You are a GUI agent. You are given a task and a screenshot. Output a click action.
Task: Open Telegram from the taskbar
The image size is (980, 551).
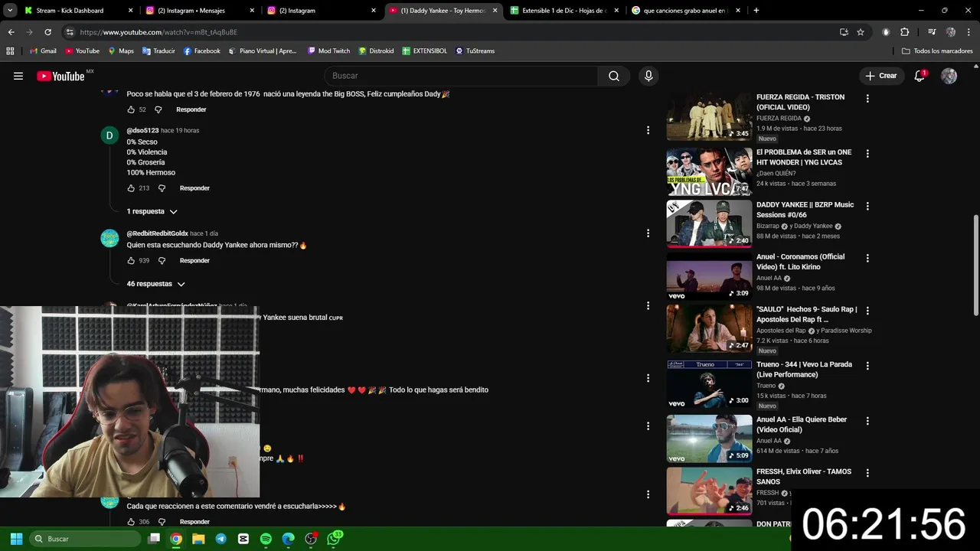221,539
